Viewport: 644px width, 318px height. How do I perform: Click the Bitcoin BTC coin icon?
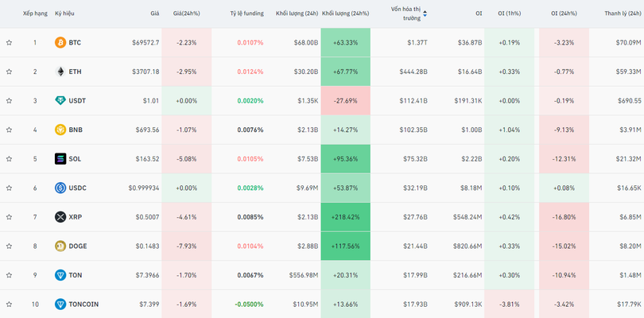(x=60, y=42)
